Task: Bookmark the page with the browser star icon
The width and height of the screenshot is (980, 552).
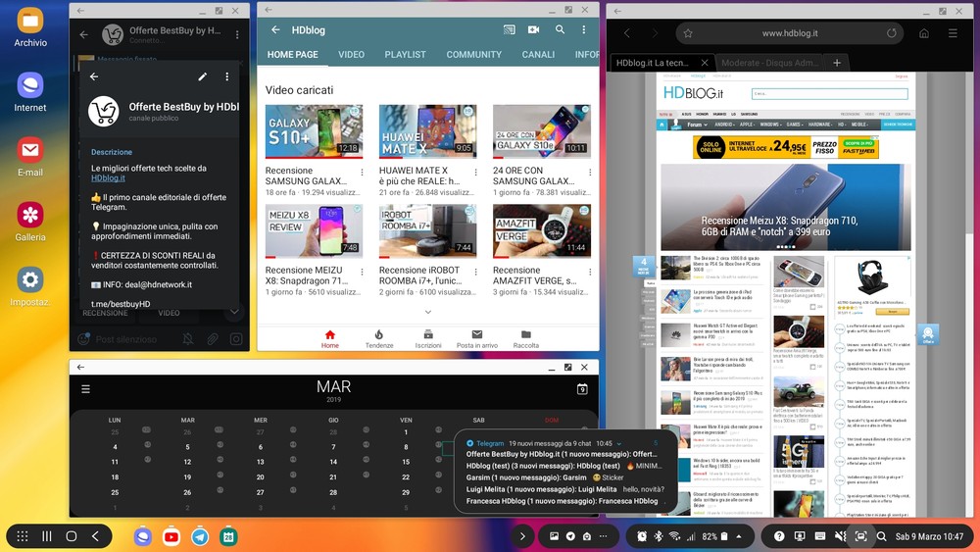Action: click(688, 33)
